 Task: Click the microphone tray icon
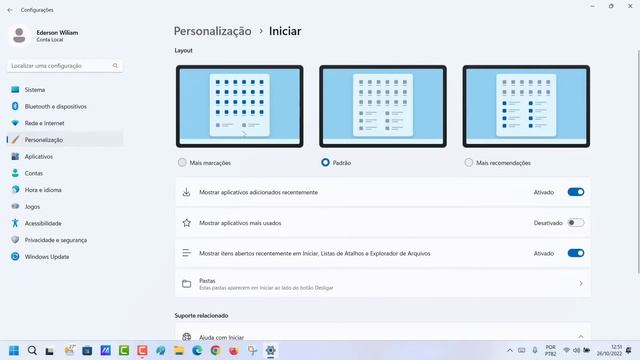pos(535,351)
